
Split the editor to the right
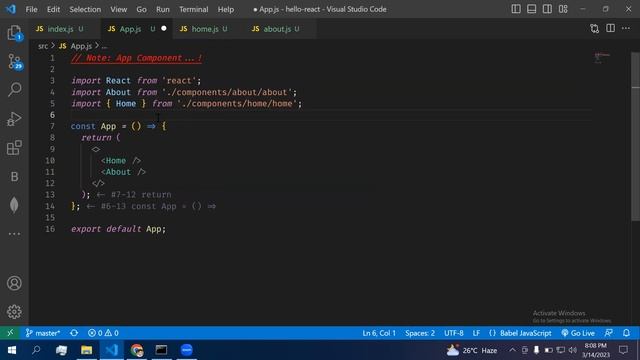[x=610, y=28]
